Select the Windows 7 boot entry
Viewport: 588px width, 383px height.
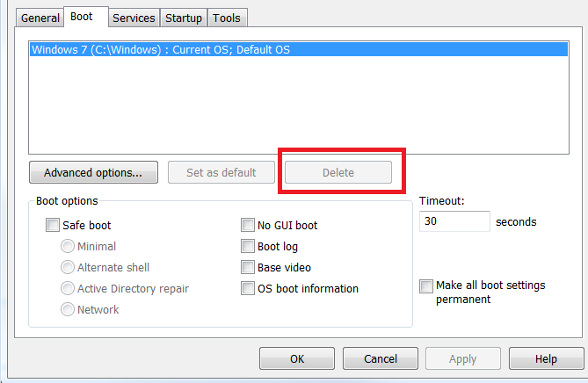pos(299,49)
